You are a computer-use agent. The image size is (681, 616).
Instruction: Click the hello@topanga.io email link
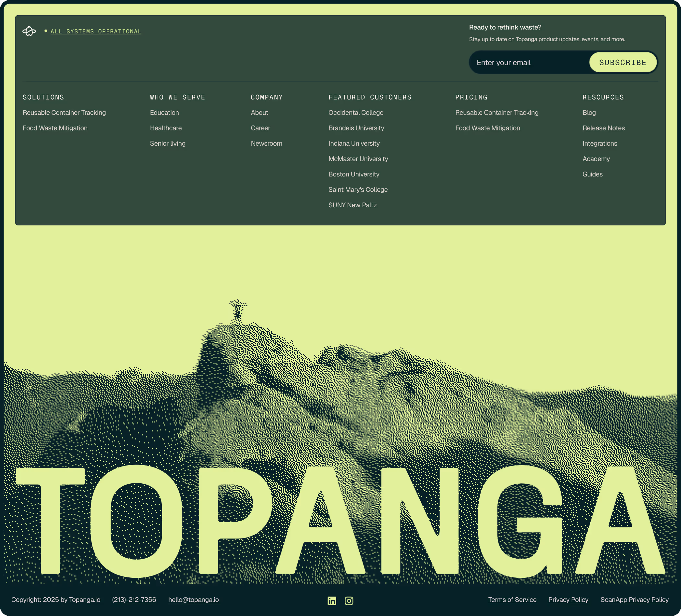point(194,600)
